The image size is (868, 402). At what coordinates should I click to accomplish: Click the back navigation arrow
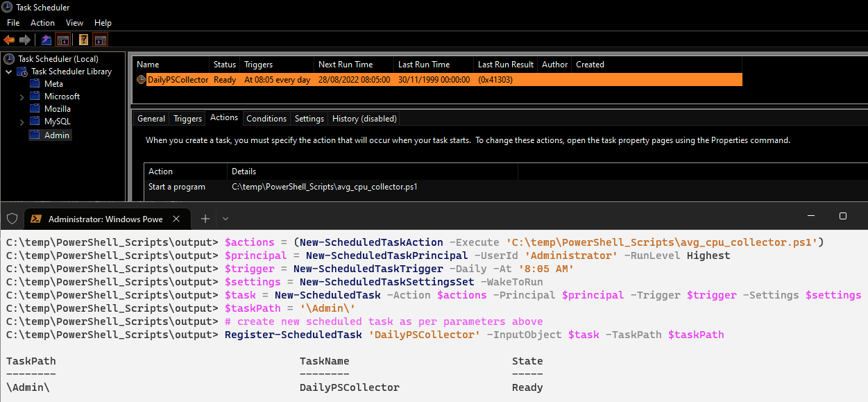[x=9, y=40]
